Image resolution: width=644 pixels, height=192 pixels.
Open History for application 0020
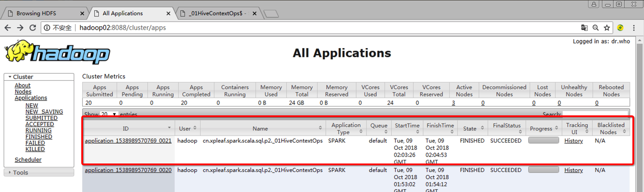[573, 170]
